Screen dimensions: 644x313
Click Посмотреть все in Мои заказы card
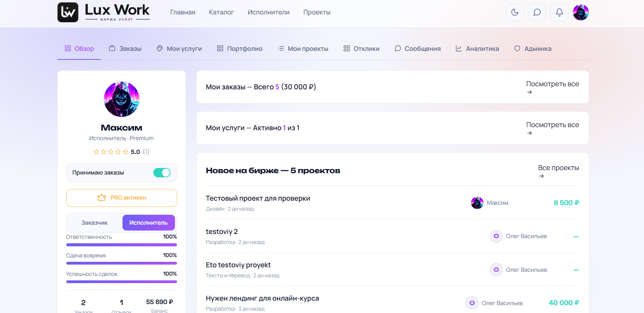pyautogui.click(x=552, y=87)
